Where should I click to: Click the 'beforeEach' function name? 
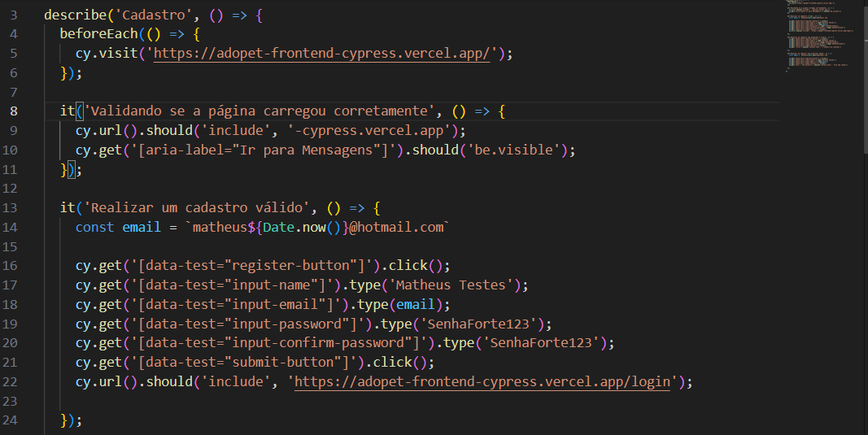[x=98, y=34]
